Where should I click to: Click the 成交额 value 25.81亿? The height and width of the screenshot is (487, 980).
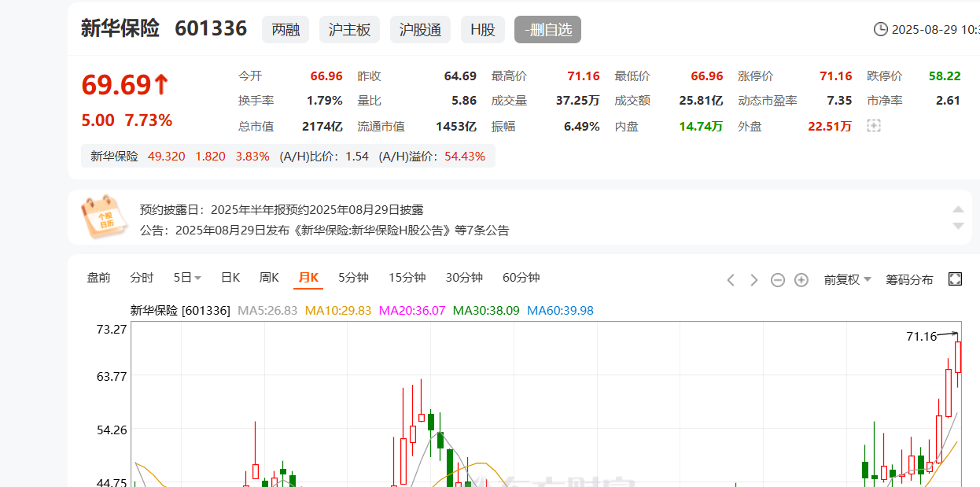[x=701, y=101]
